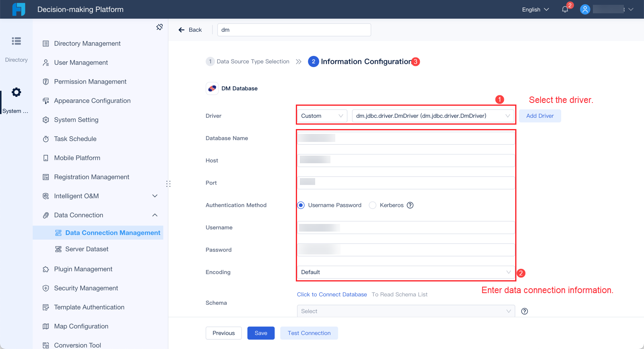Screen dimensions: 644x349
Task: Select Data Connection Management item
Action: (x=98, y=233)
